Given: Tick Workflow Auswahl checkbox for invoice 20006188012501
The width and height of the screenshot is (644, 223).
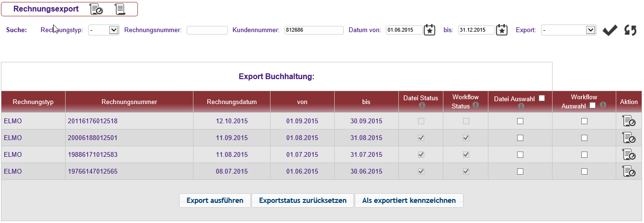Looking at the screenshot, I should coord(584,138).
